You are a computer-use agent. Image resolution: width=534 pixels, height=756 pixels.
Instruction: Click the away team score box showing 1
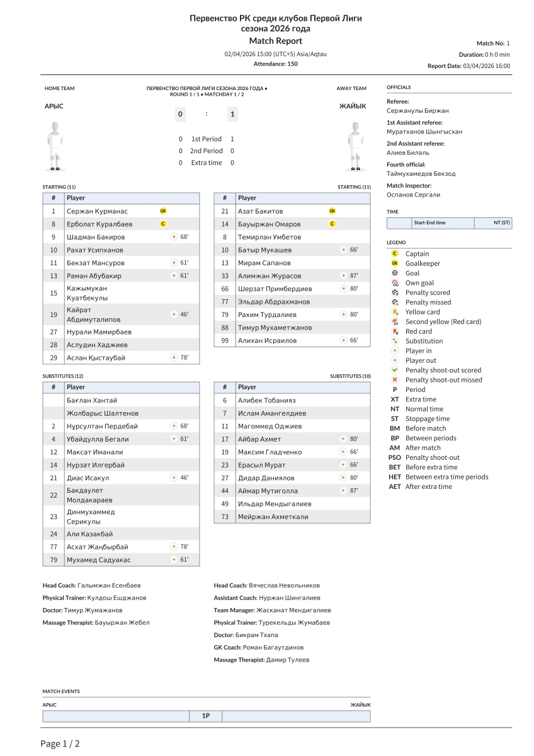pos(232,115)
